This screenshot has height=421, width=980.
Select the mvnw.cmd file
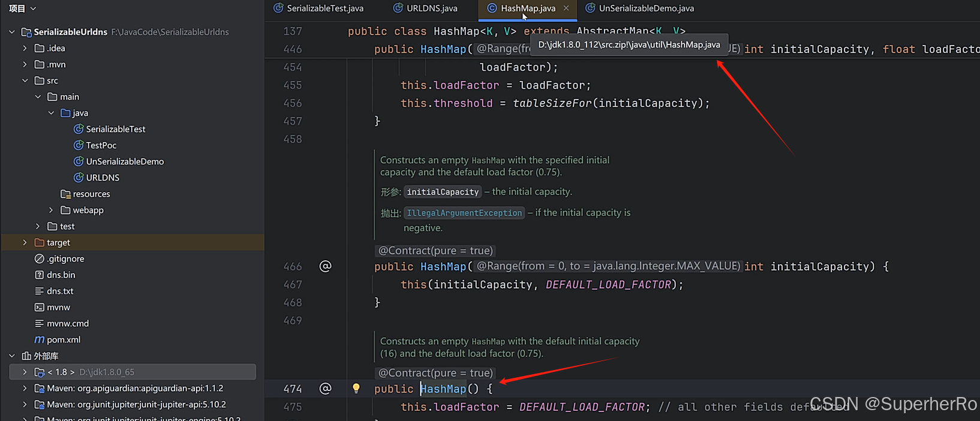[x=68, y=323]
